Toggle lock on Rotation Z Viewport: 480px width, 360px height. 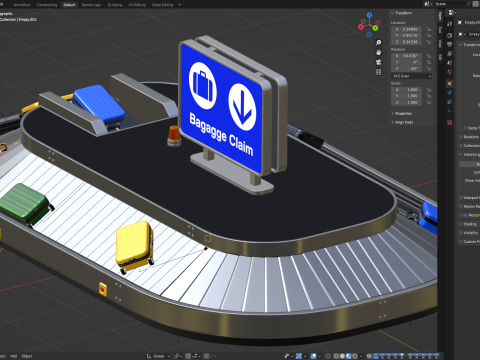429,68
